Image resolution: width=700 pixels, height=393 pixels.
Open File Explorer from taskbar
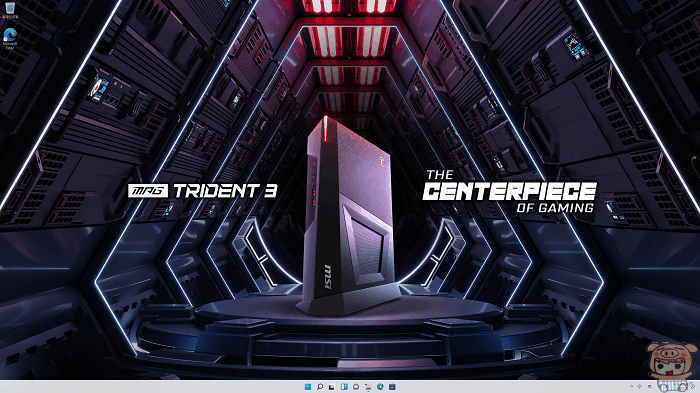pos(368,387)
